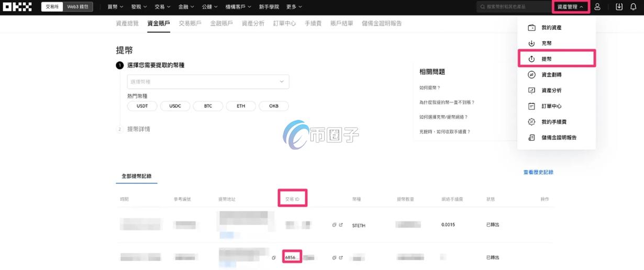644x270 pixels.
Task: Switch to 交易賬戶 tab
Action: pos(190,24)
